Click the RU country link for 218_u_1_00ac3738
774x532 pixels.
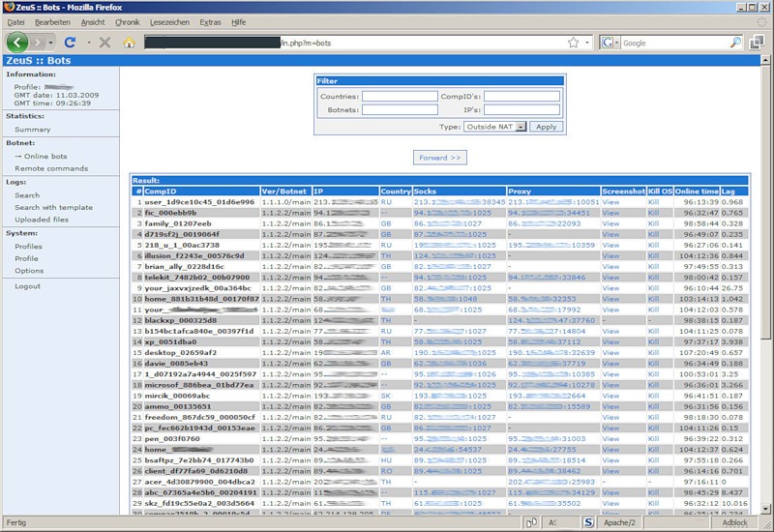tap(386, 246)
